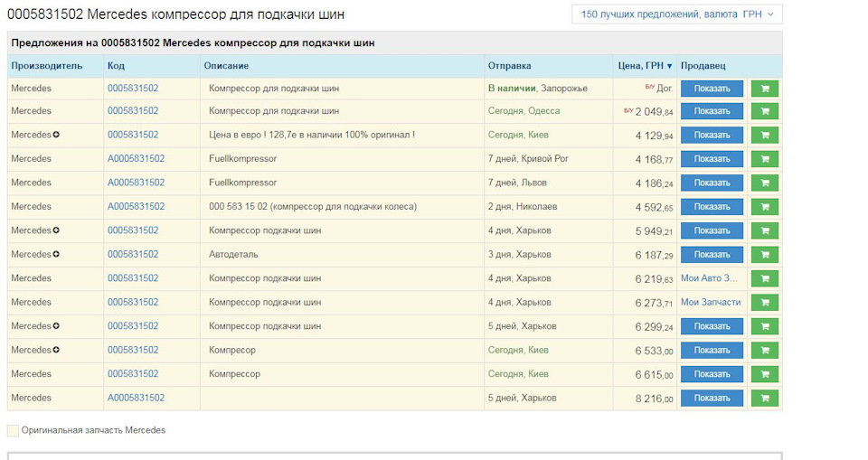Add the 6 533 Киев offer to cart
This screenshot has height=460, width=868.
point(765,350)
